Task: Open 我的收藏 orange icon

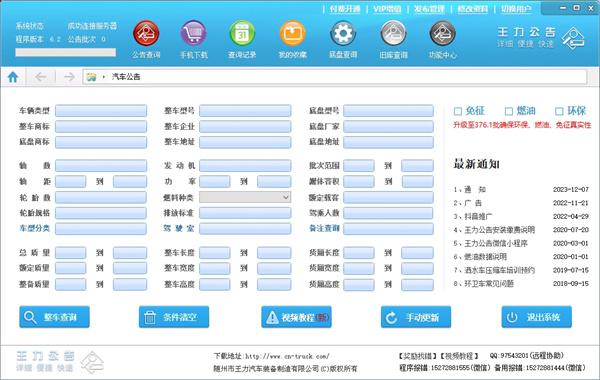Action: (x=292, y=33)
